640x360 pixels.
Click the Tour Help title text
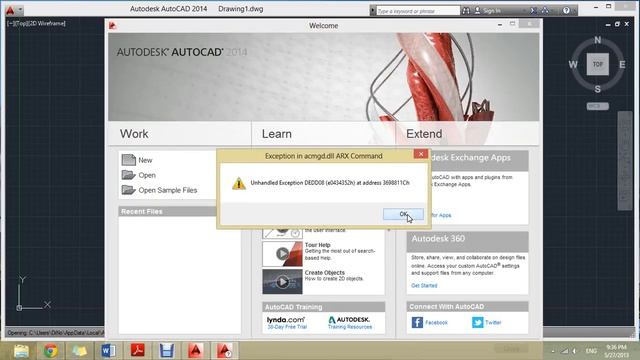coord(318,245)
